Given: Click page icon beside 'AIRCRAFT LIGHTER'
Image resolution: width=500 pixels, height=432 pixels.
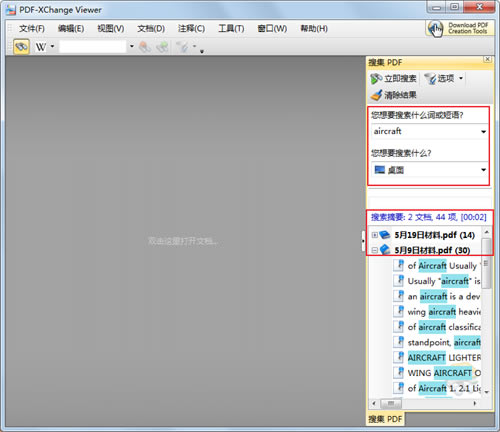Looking at the screenshot, I should (x=398, y=357).
